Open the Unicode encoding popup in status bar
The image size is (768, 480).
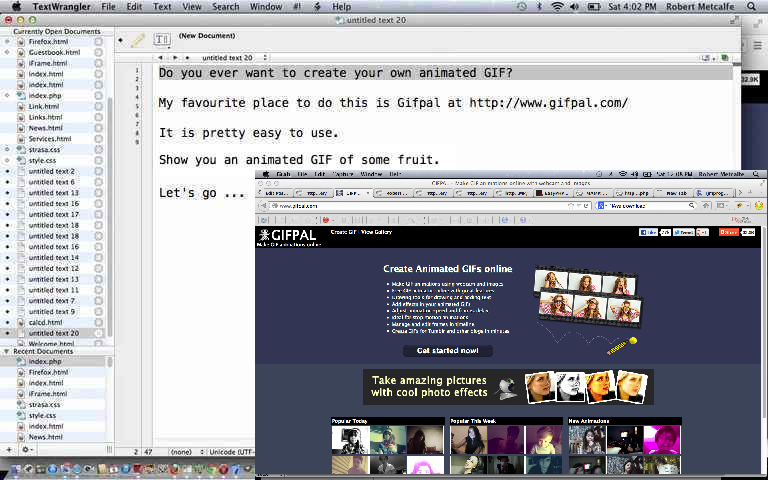[231, 452]
